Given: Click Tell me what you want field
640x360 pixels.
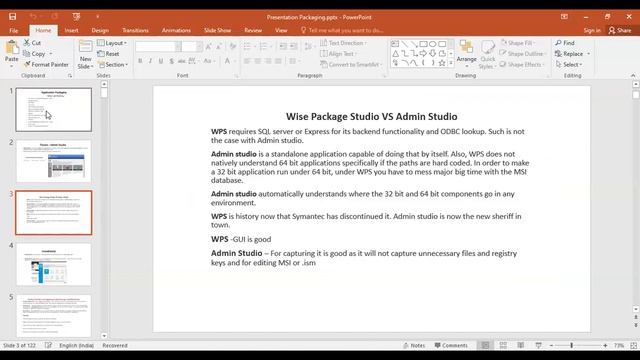Looking at the screenshot, I should (342, 30).
